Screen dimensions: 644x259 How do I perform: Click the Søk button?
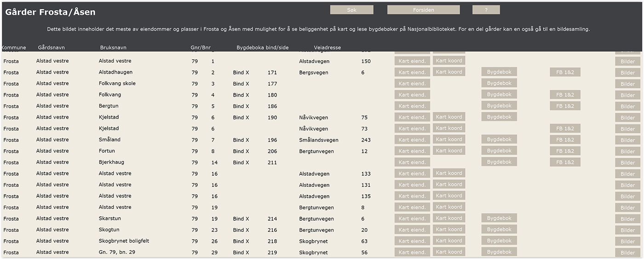[351, 10]
